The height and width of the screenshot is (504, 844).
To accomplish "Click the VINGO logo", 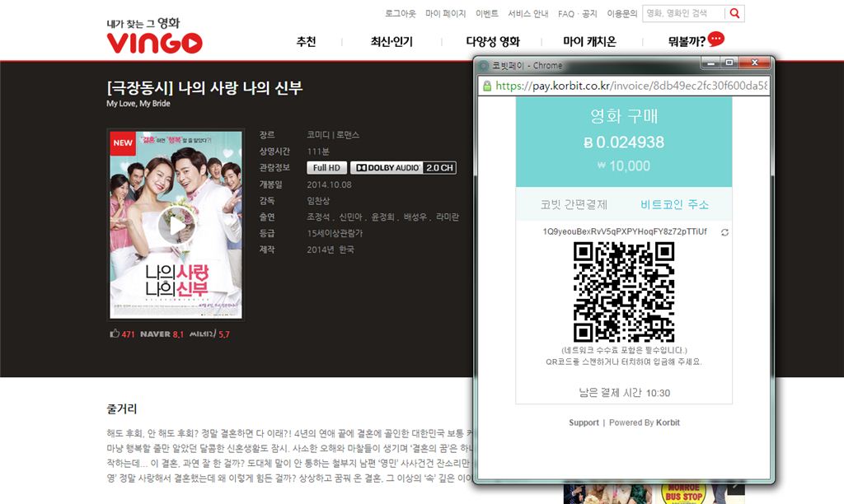I will [154, 43].
